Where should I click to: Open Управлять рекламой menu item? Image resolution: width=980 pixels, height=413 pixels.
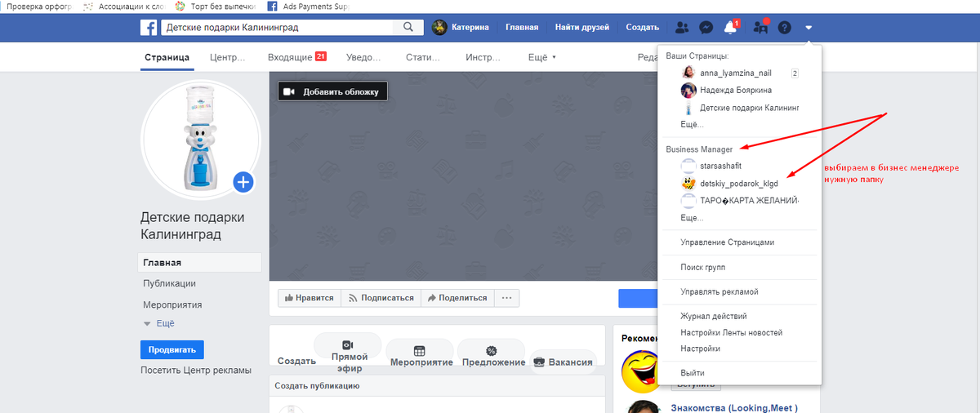tap(719, 291)
